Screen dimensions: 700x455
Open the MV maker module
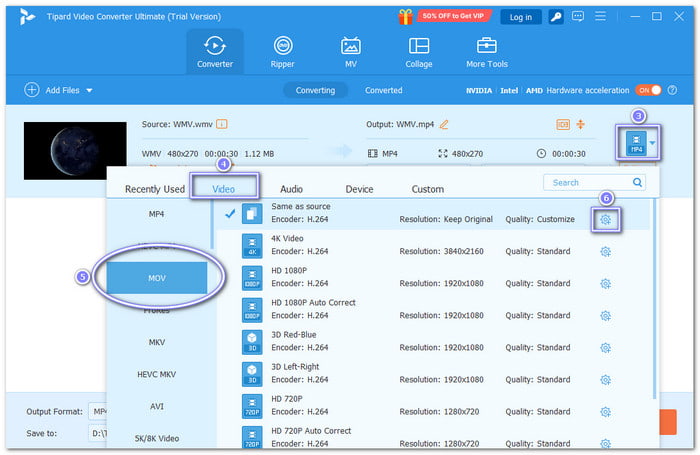351,52
